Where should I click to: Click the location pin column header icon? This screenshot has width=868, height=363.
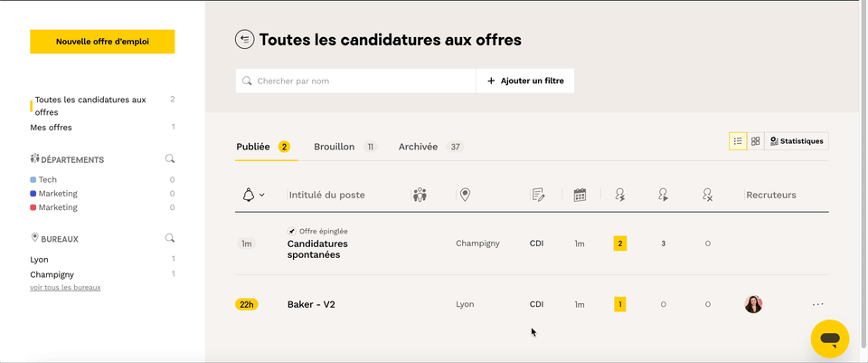465,195
